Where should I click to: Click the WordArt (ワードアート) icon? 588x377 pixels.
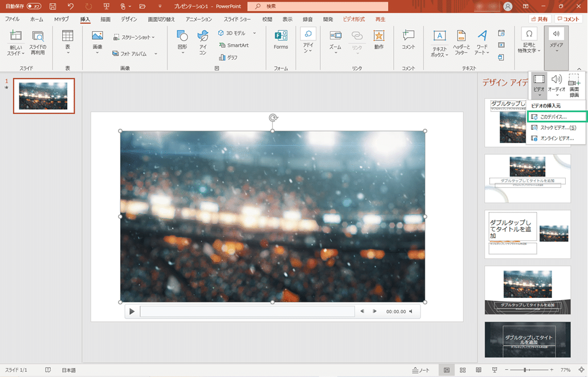pyautogui.click(x=482, y=36)
